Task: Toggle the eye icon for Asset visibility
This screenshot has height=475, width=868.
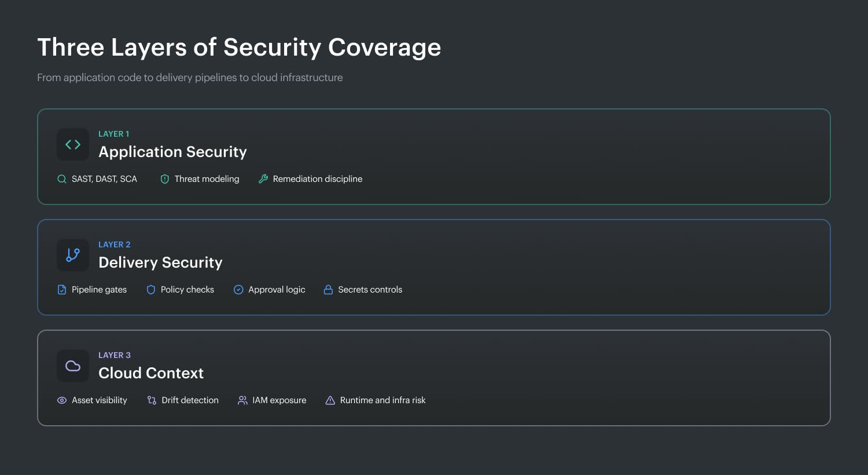Action: click(x=62, y=400)
